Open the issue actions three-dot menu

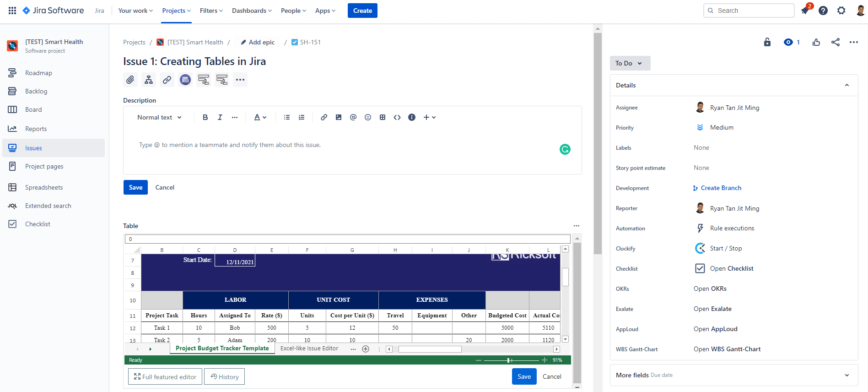[240, 80]
